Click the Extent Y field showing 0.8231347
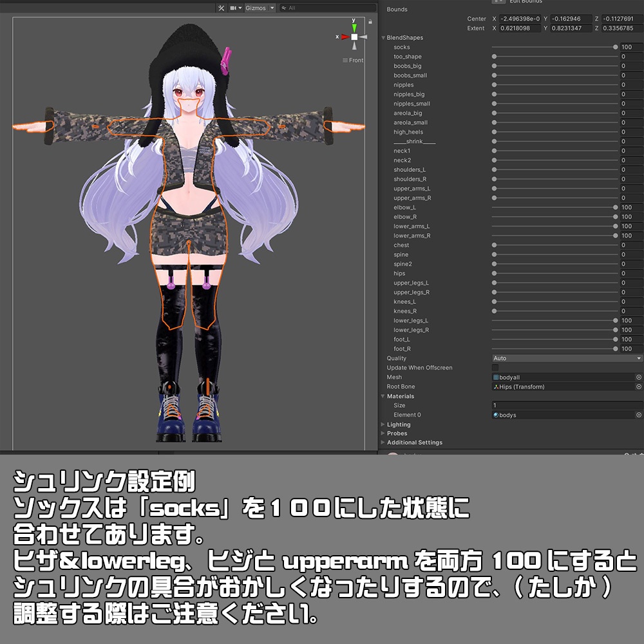Screen dimensions: 644x644 [571, 28]
